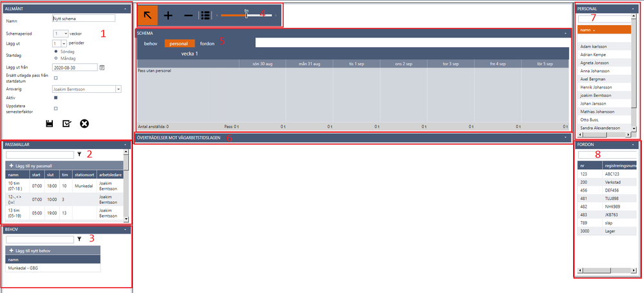Open the calendar picker beside Lägg ut från
Viewport: 644px width, 293px height.
click(102, 67)
